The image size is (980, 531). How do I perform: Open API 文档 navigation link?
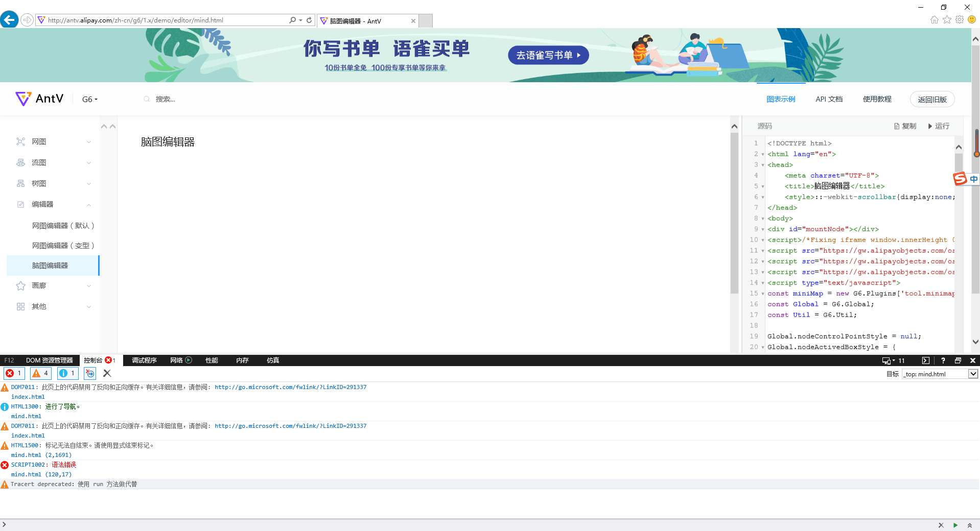(x=829, y=99)
